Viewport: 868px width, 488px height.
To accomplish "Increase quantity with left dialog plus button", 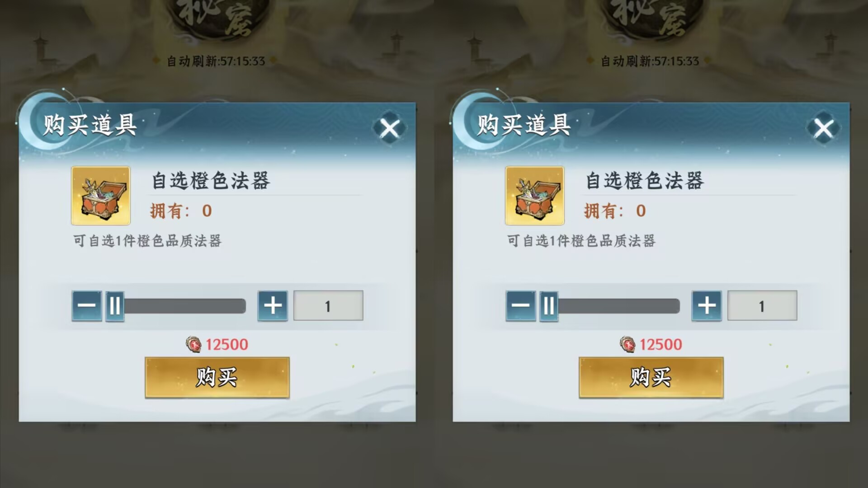I will (x=273, y=306).
